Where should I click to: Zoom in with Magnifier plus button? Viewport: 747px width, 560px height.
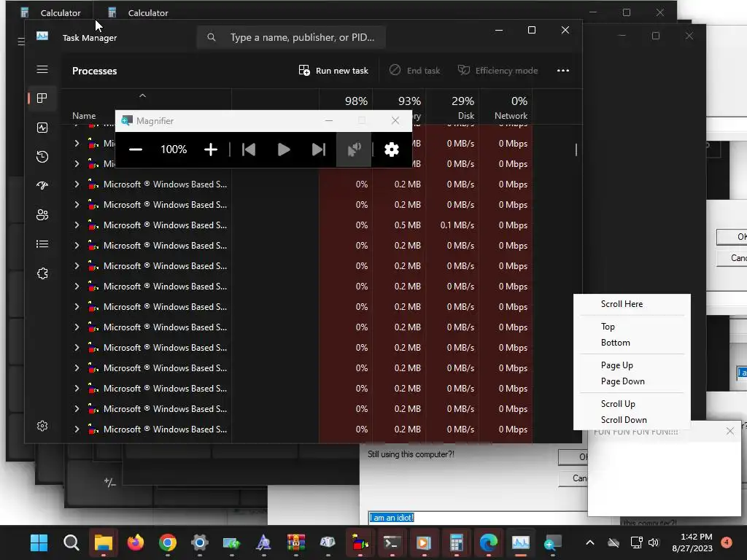211,149
